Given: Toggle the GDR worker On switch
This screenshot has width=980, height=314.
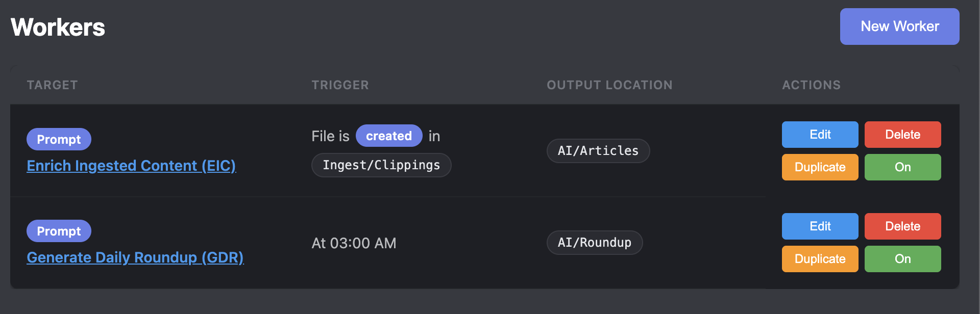Looking at the screenshot, I should tap(902, 258).
